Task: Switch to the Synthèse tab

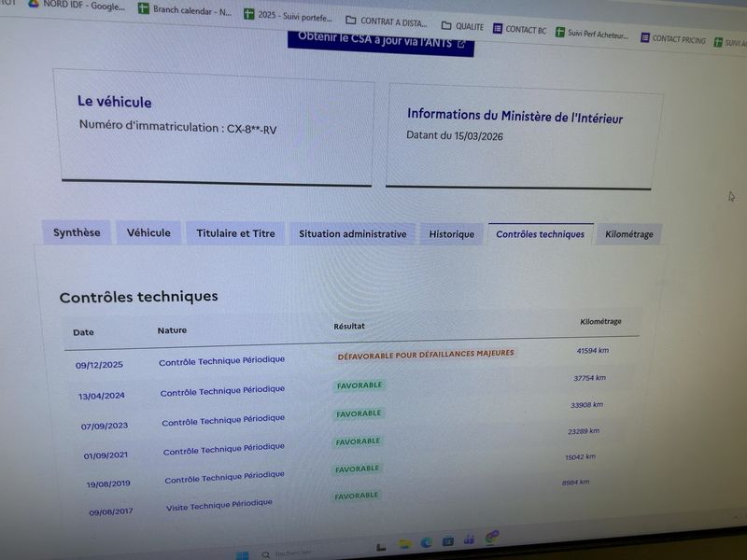Action: coord(77,232)
